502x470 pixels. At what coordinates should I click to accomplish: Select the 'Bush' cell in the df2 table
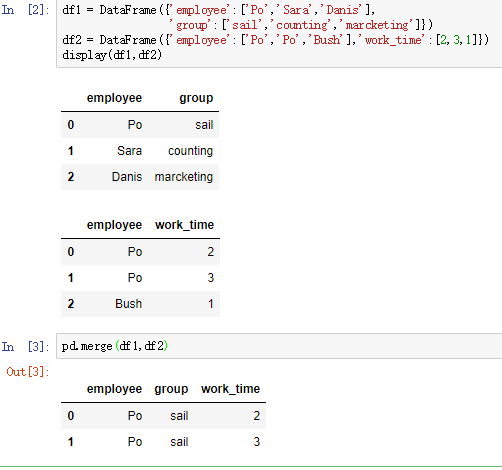129,304
